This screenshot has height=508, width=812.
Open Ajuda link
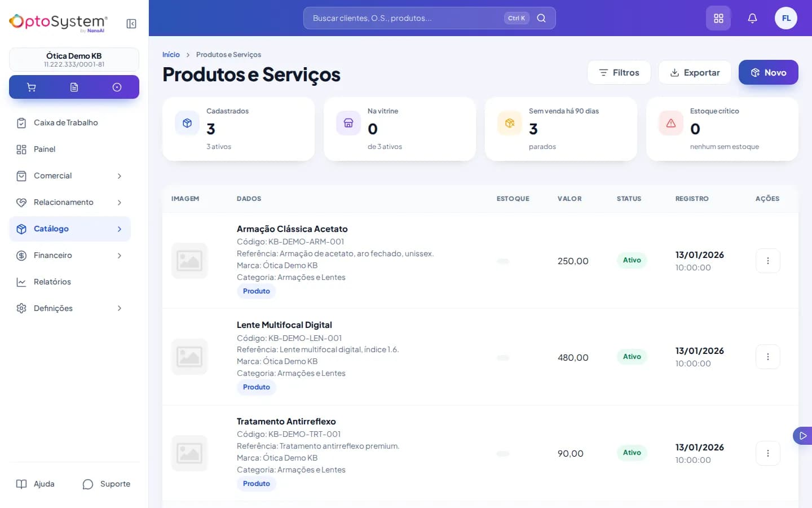tap(36, 484)
